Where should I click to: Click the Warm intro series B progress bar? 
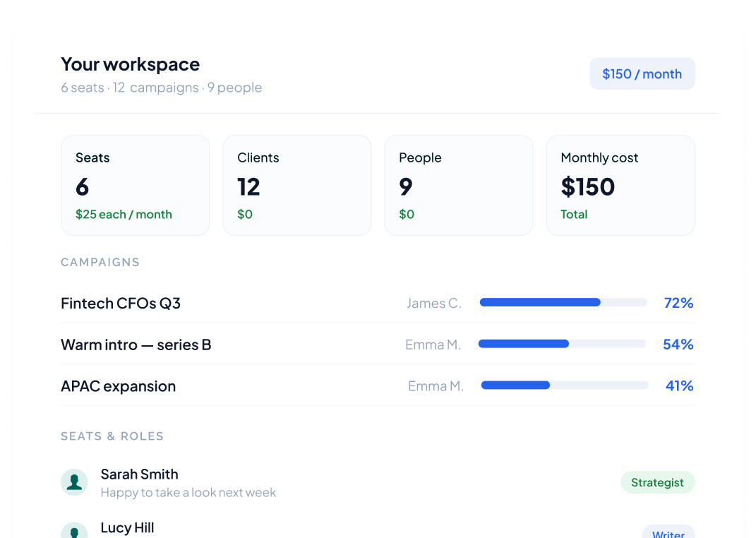pyautogui.click(x=562, y=344)
